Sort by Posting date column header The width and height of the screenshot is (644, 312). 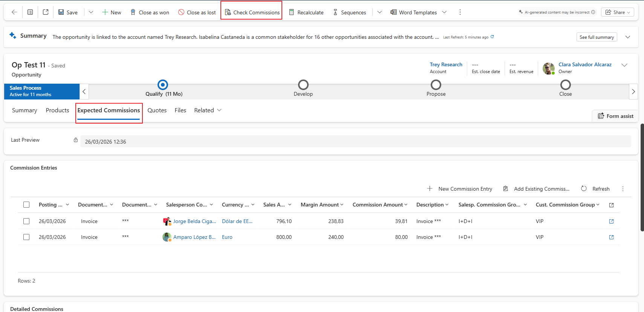tap(54, 205)
